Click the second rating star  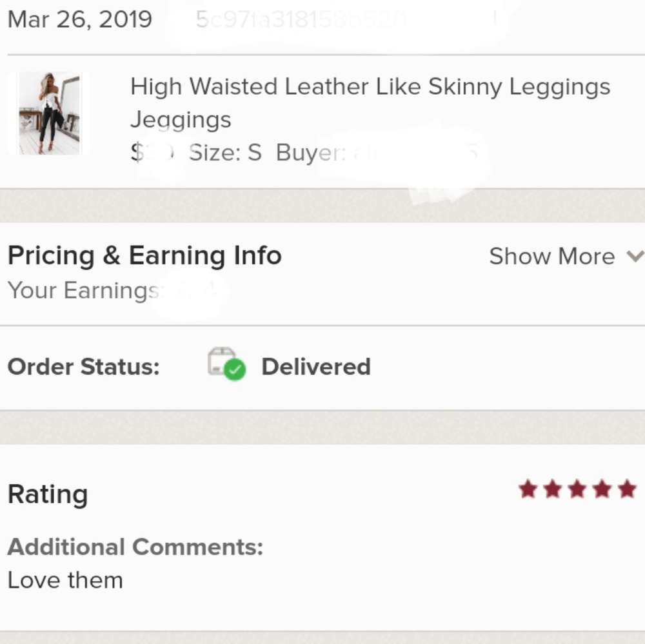tap(552, 490)
